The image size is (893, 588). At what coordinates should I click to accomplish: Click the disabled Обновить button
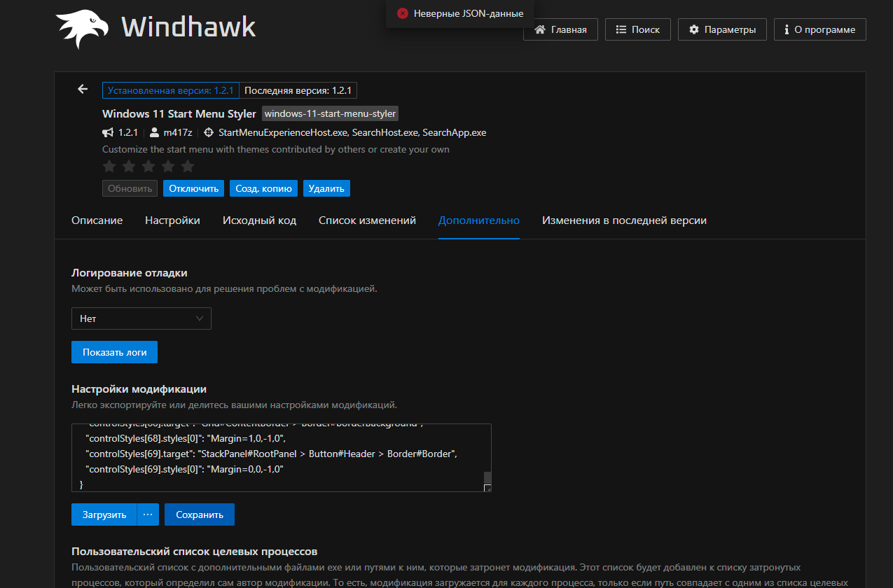(x=130, y=188)
